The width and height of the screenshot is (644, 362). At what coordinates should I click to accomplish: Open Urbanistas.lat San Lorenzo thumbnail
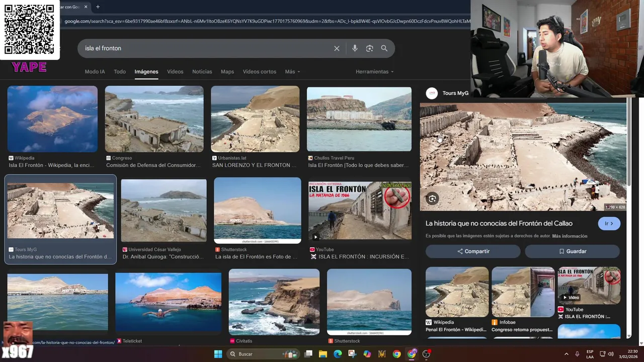tap(255, 119)
